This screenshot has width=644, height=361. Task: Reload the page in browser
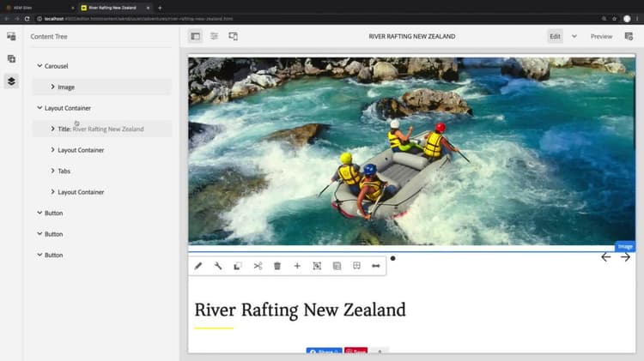click(x=27, y=19)
